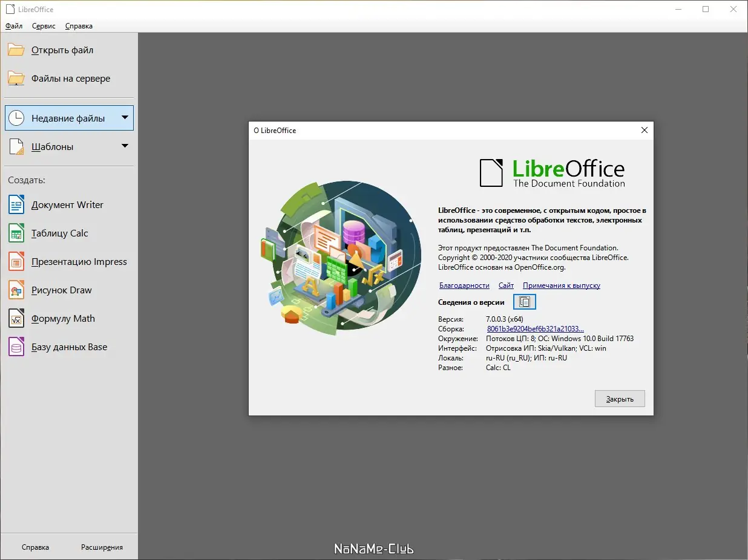This screenshot has width=748, height=560.
Task: Create a Презентацию Impress presentation
Action: pyautogui.click(x=79, y=261)
